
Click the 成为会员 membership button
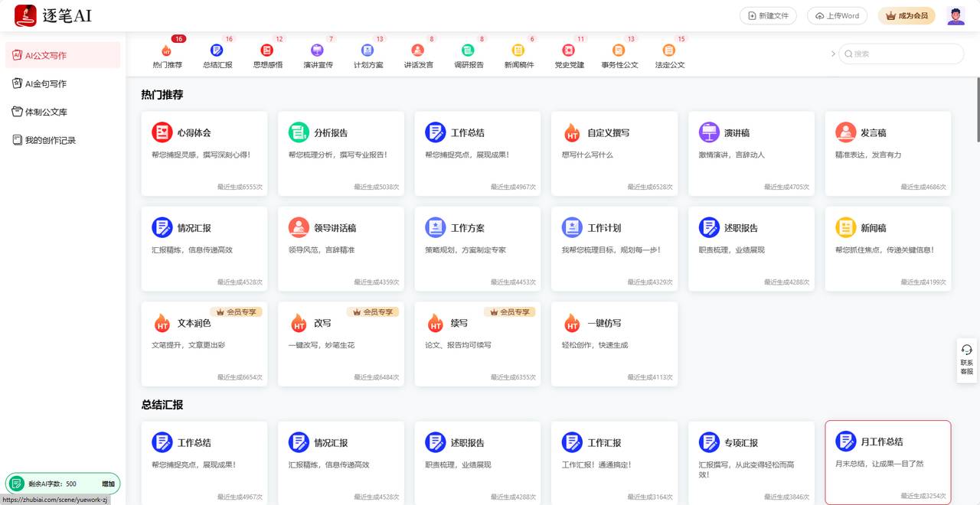click(x=906, y=15)
